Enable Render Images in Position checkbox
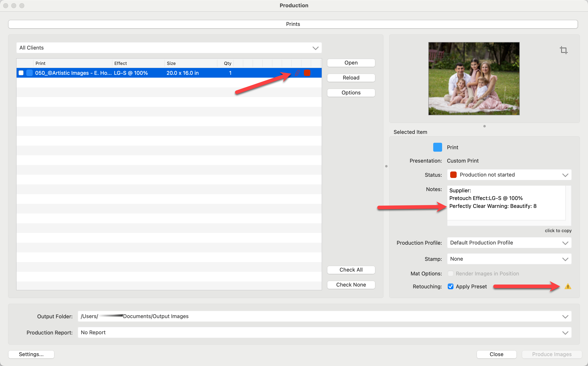The image size is (588, 366). click(x=450, y=274)
